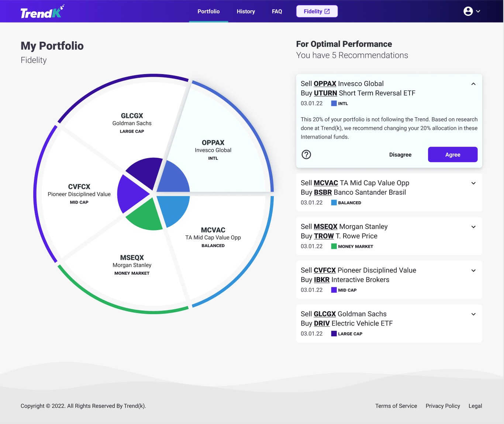Open the MSEQX ticker link

325,226
